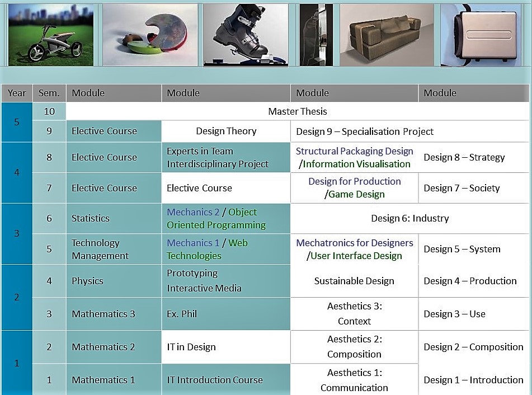Open the Design Theory module
The width and height of the screenshot is (532, 395).
[226, 131]
